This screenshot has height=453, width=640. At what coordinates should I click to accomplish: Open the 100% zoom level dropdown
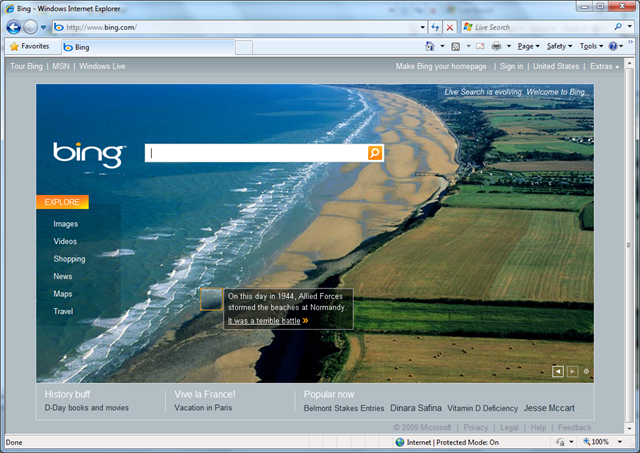(x=620, y=442)
